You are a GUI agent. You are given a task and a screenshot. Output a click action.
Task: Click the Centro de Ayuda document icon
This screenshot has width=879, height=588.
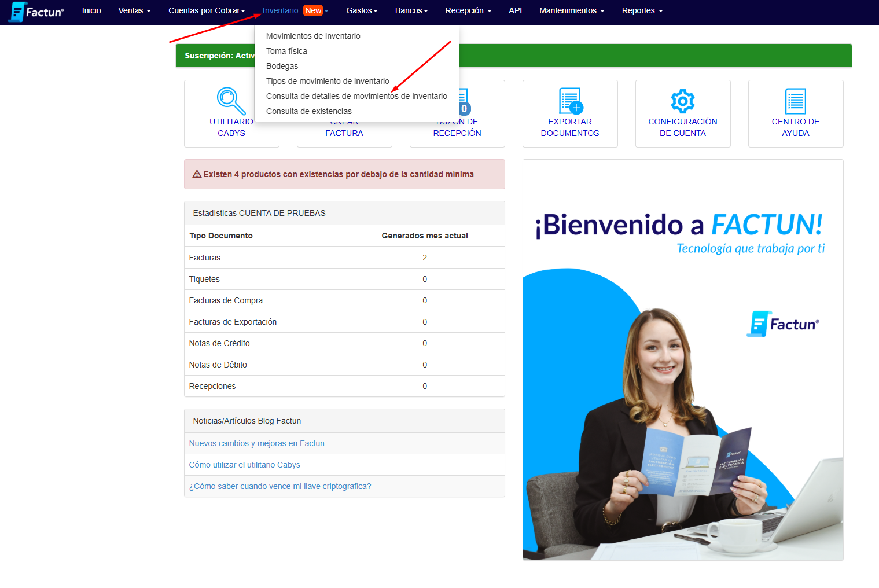click(x=796, y=101)
